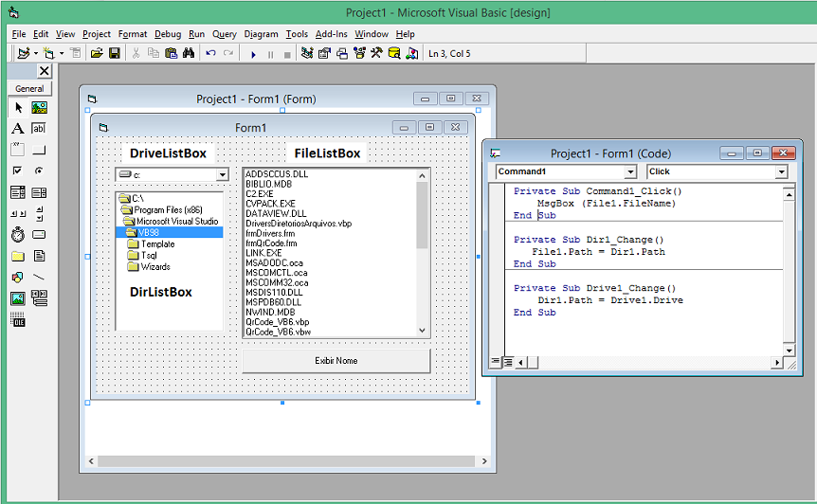Toggle Full Module View in code window

507,361
